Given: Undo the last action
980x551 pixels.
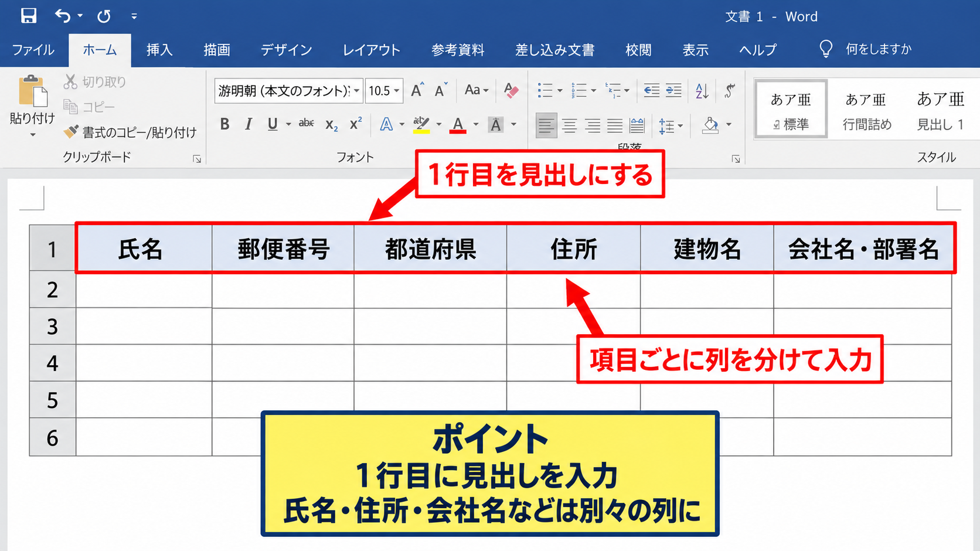Looking at the screenshot, I should [63, 16].
